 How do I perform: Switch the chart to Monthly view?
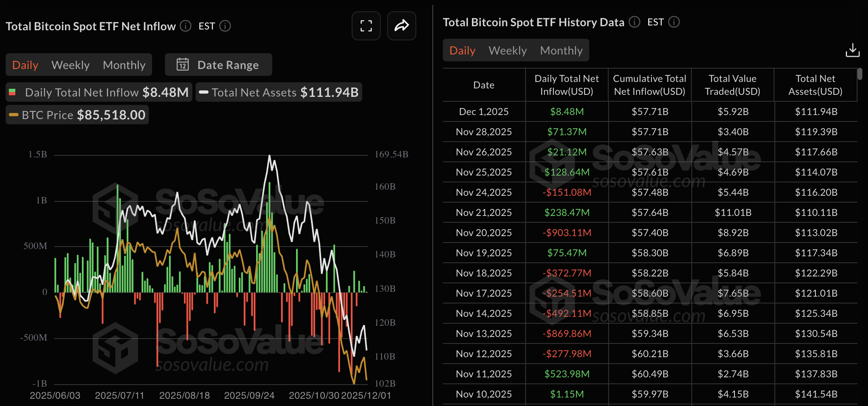124,65
